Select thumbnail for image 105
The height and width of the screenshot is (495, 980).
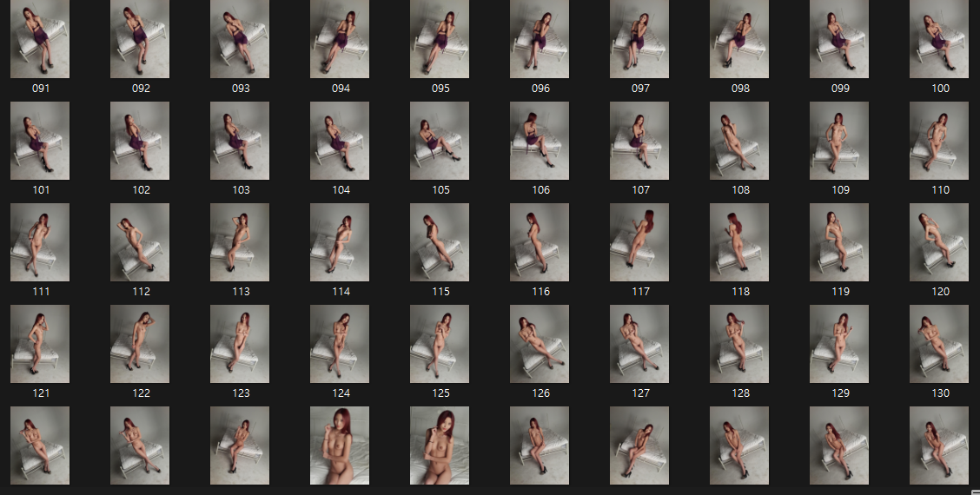[440, 141]
